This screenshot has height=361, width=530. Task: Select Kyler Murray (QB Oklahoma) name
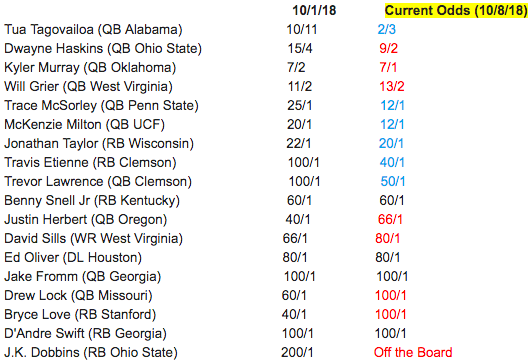90,68
